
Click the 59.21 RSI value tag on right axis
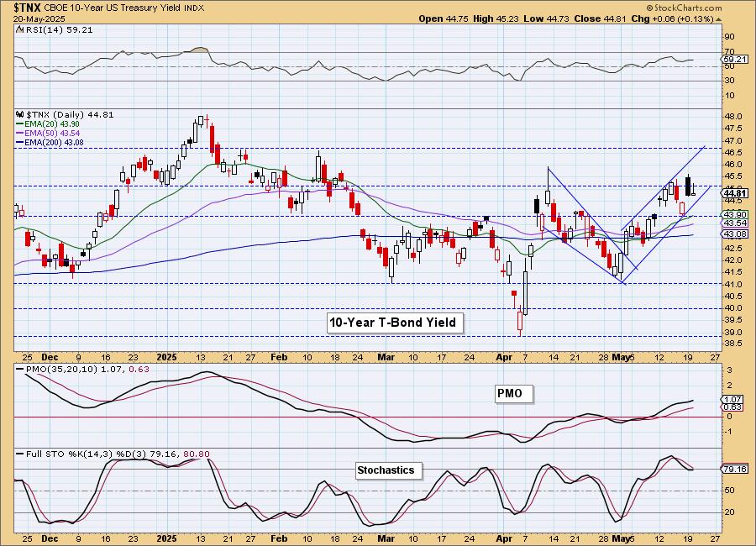pos(735,60)
